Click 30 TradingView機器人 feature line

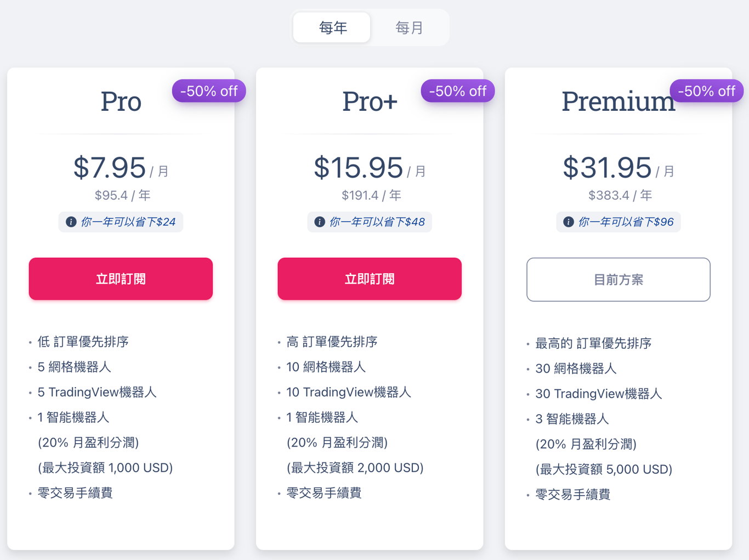tap(599, 394)
